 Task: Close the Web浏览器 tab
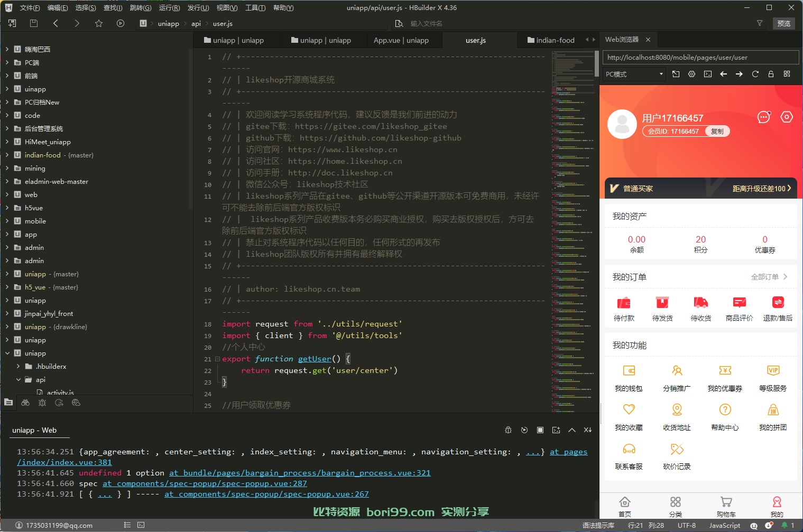point(648,40)
